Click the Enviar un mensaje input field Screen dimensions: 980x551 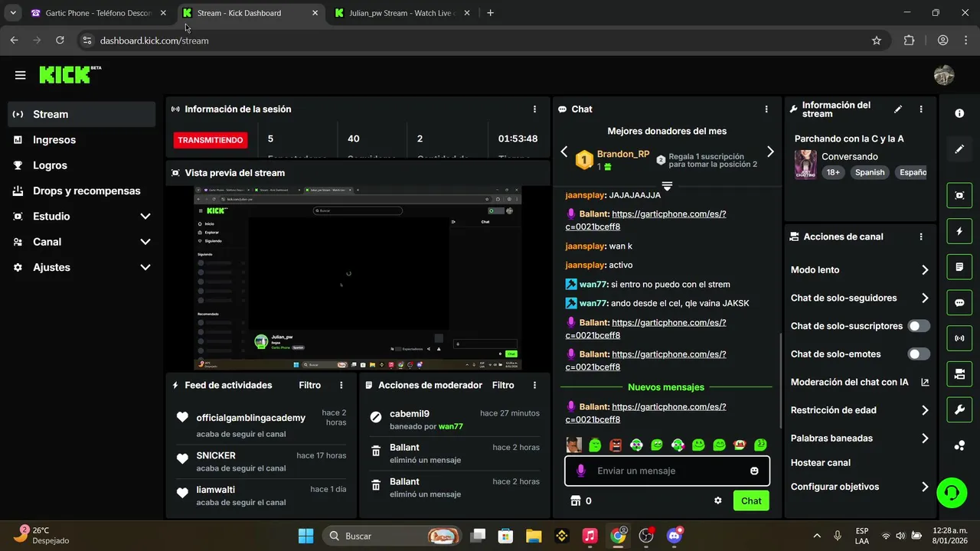667,471
